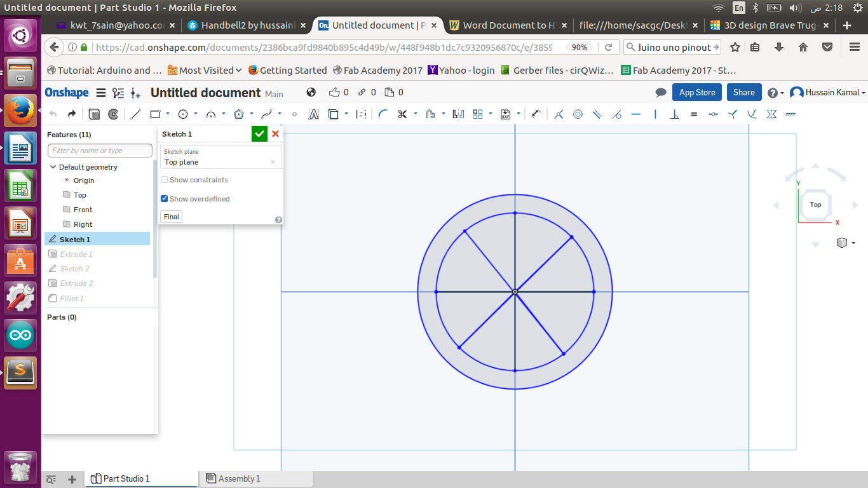Apply the Symmetric constraint
The height and width of the screenshot is (488, 868).
[x=771, y=114]
